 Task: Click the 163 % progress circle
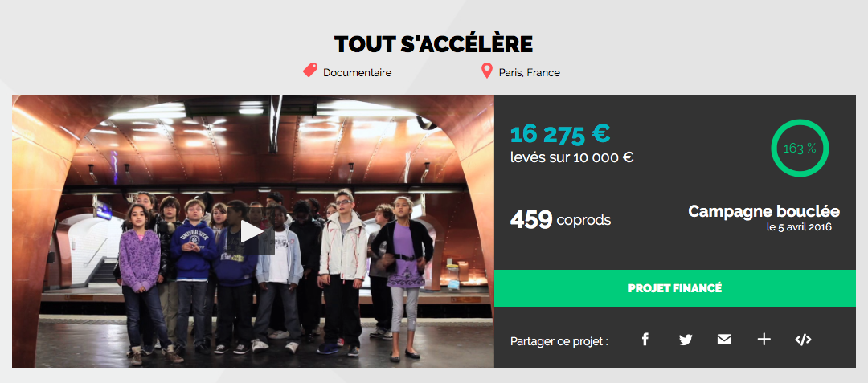point(800,148)
